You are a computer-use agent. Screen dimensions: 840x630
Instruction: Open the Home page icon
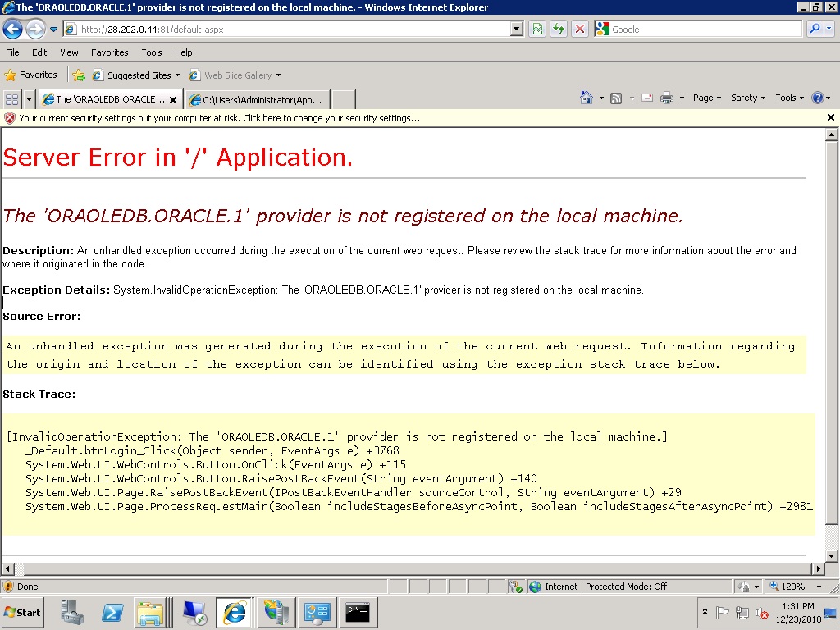pyautogui.click(x=587, y=98)
